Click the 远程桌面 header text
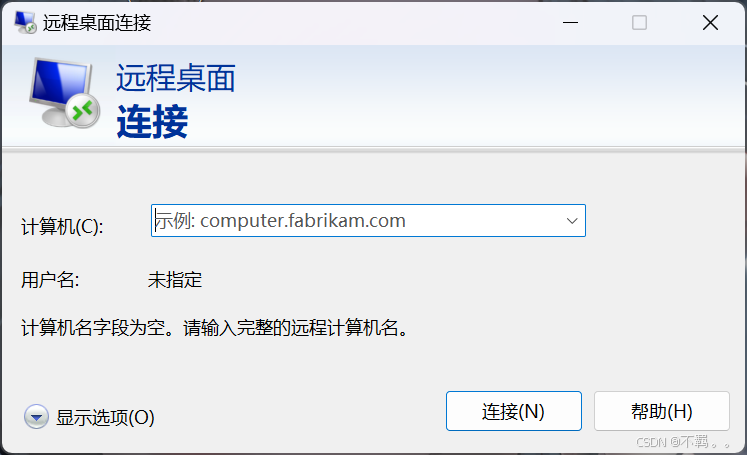The width and height of the screenshot is (747, 455). click(176, 78)
